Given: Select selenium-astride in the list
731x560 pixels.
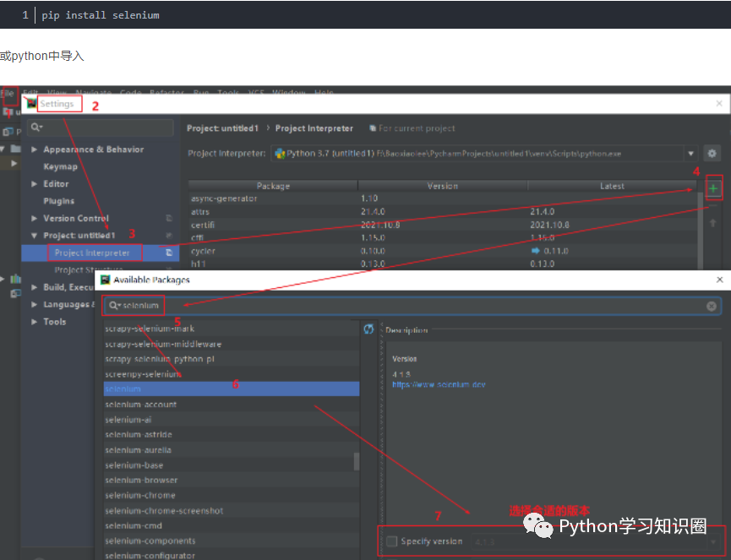Looking at the screenshot, I should [232, 435].
